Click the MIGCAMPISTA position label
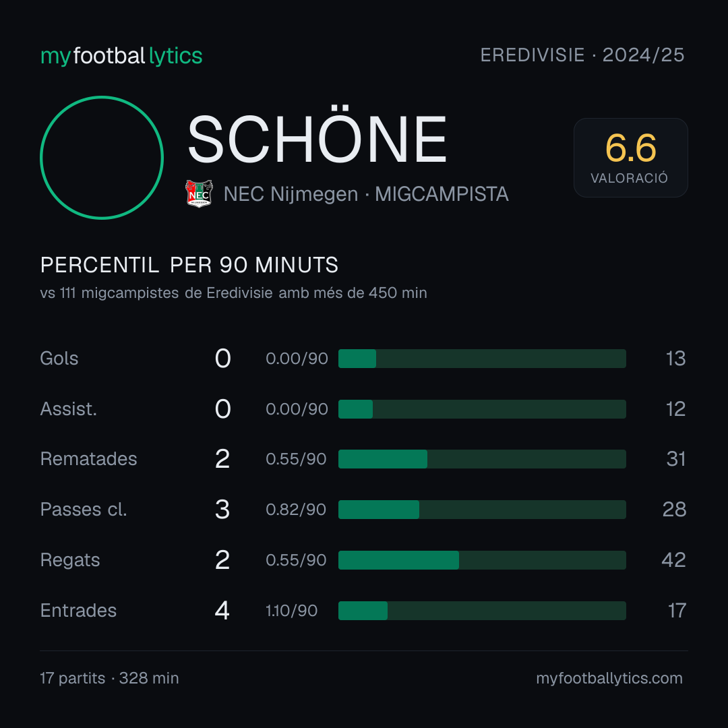Image resolution: width=728 pixels, height=728 pixels. tap(442, 194)
